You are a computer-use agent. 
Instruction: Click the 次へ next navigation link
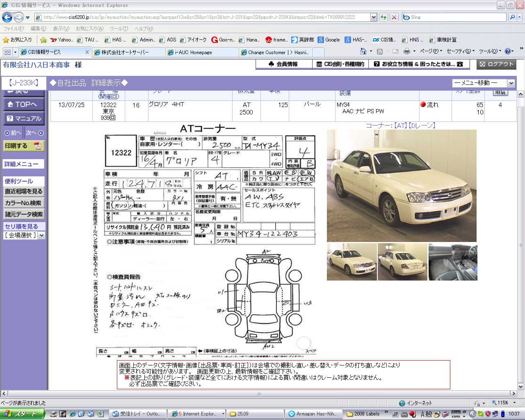[34, 133]
